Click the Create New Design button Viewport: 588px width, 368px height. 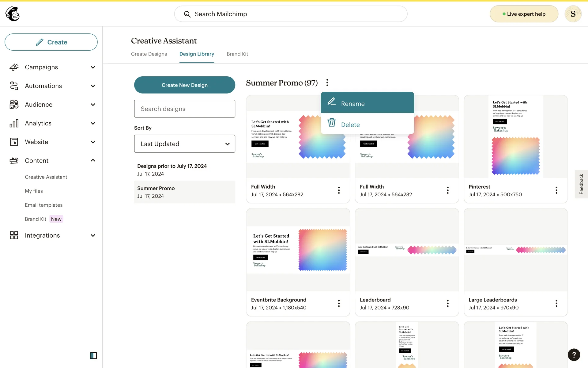pos(184,85)
